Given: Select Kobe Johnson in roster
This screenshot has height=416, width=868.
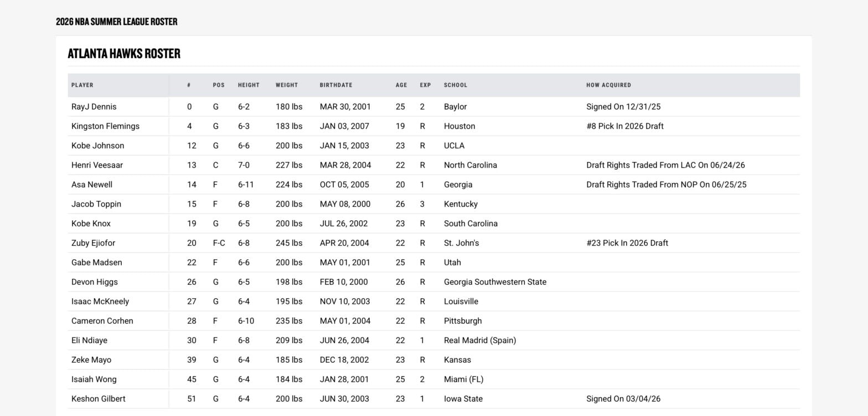Looking at the screenshot, I should pyautogui.click(x=97, y=145).
